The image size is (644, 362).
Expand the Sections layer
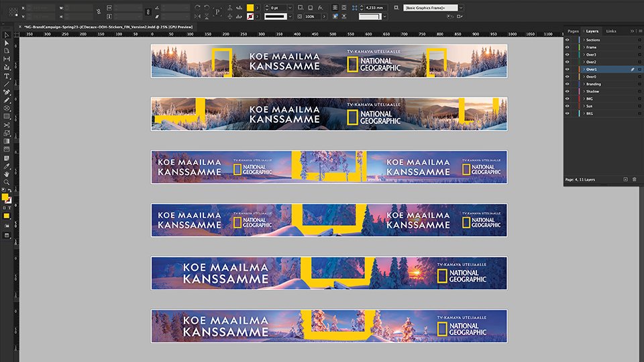(x=584, y=40)
